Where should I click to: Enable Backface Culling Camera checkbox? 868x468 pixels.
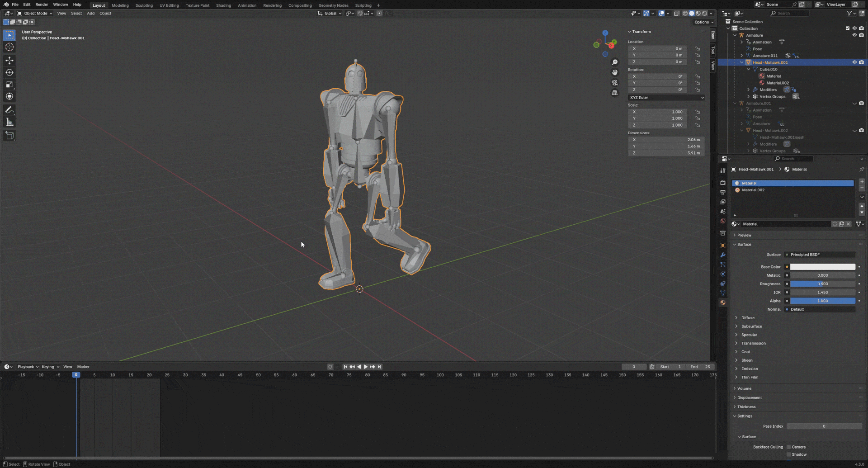789,447
